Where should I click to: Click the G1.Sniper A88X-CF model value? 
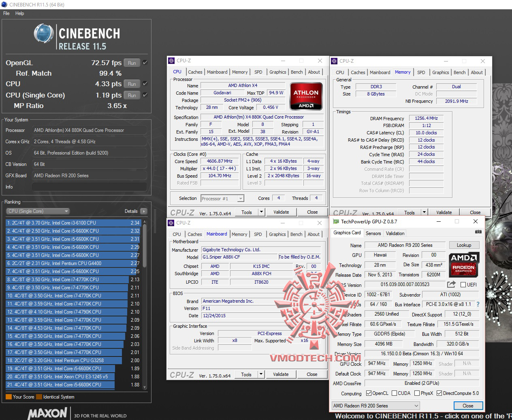pos(239,257)
